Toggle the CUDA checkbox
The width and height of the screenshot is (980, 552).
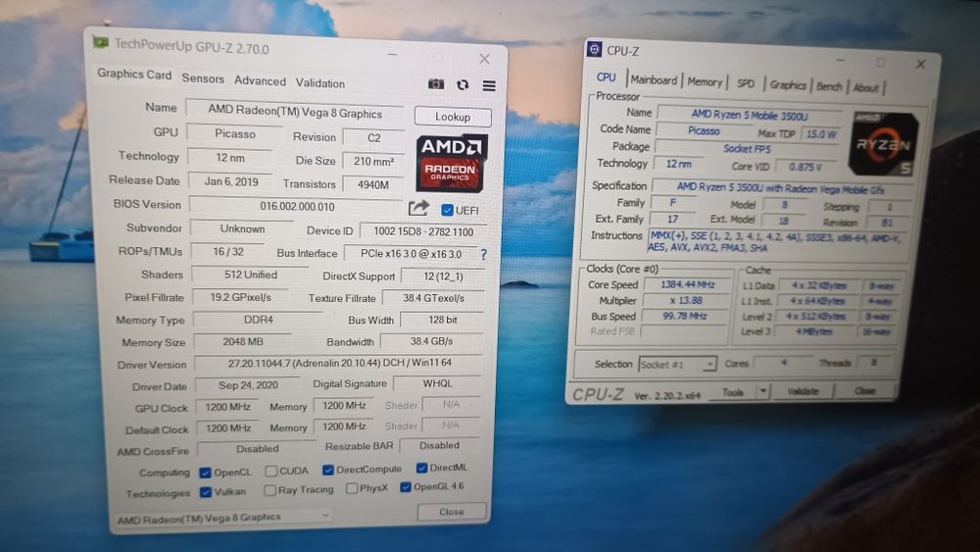tap(270, 471)
